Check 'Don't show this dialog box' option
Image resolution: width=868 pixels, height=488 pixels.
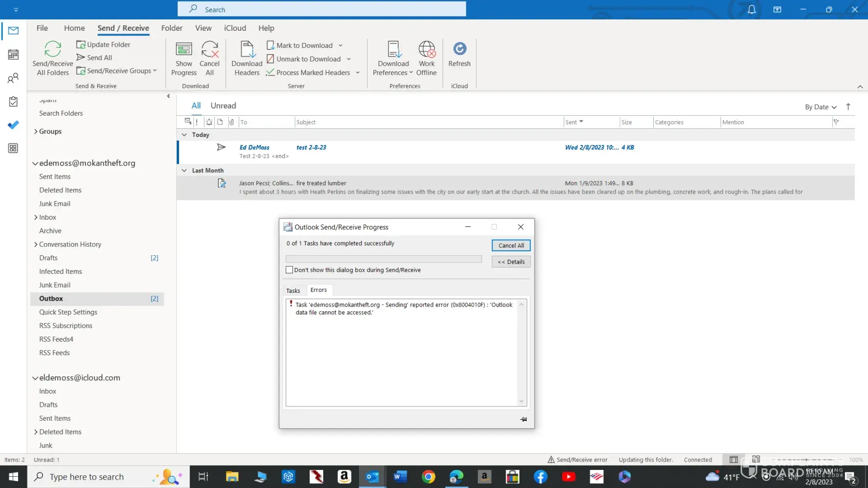coord(289,270)
